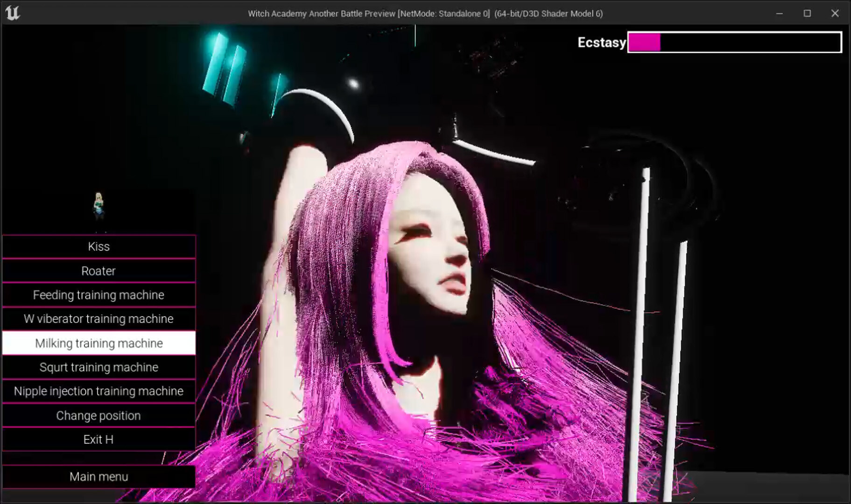
Task: Maximize the game preview window
Action: point(807,14)
